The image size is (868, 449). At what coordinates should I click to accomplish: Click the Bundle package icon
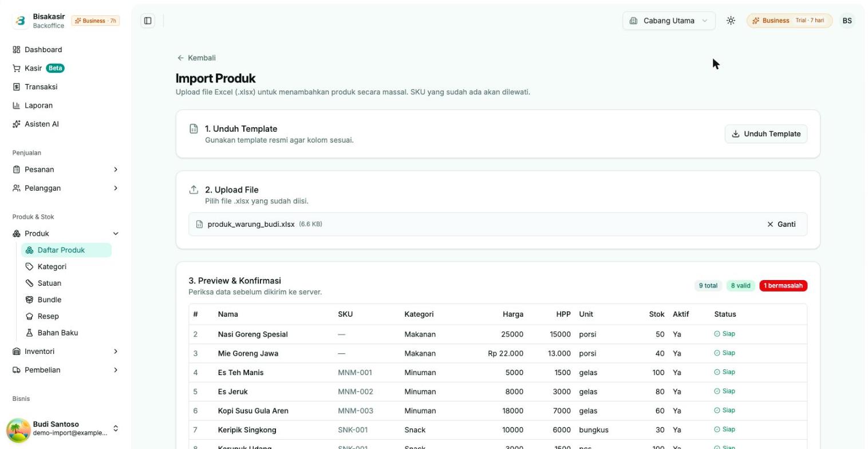pyautogui.click(x=30, y=300)
